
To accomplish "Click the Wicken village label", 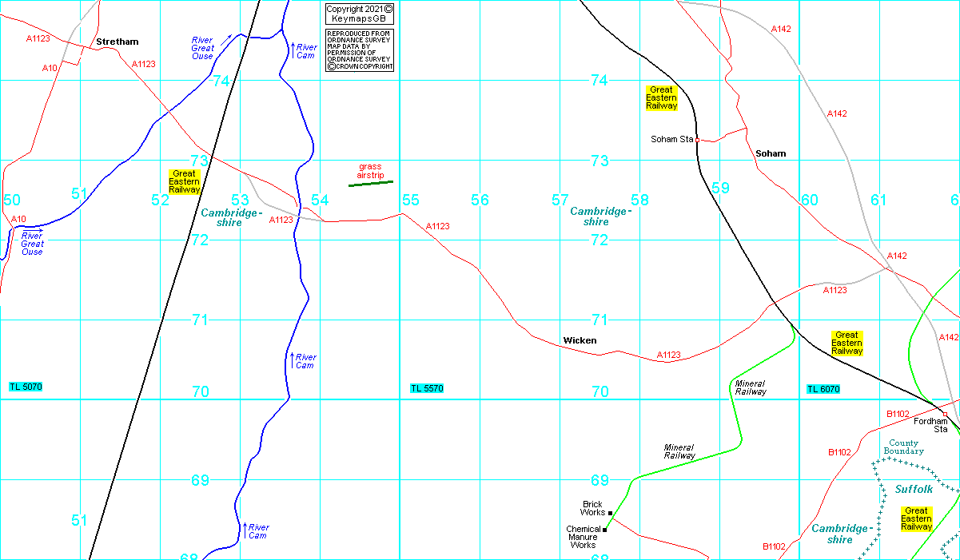I will (x=580, y=340).
